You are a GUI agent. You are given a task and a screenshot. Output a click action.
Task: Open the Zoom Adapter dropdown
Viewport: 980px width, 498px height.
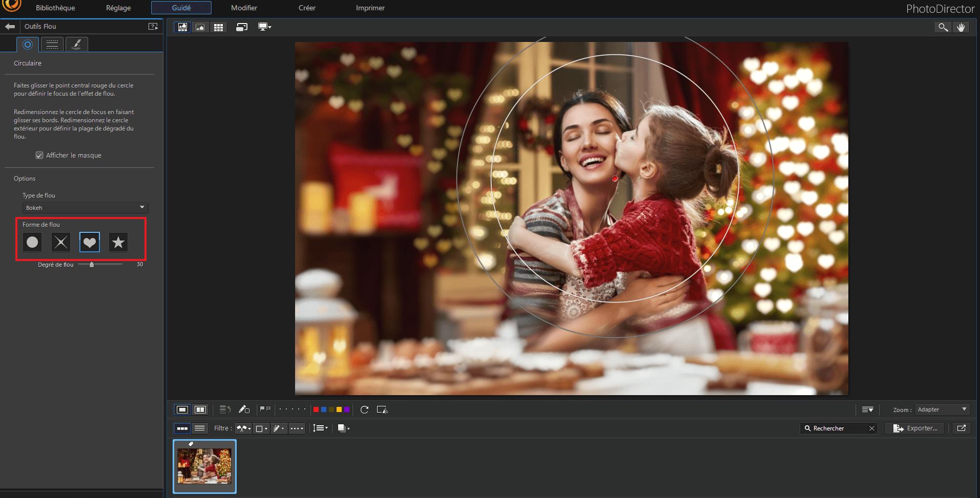pyautogui.click(x=942, y=409)
